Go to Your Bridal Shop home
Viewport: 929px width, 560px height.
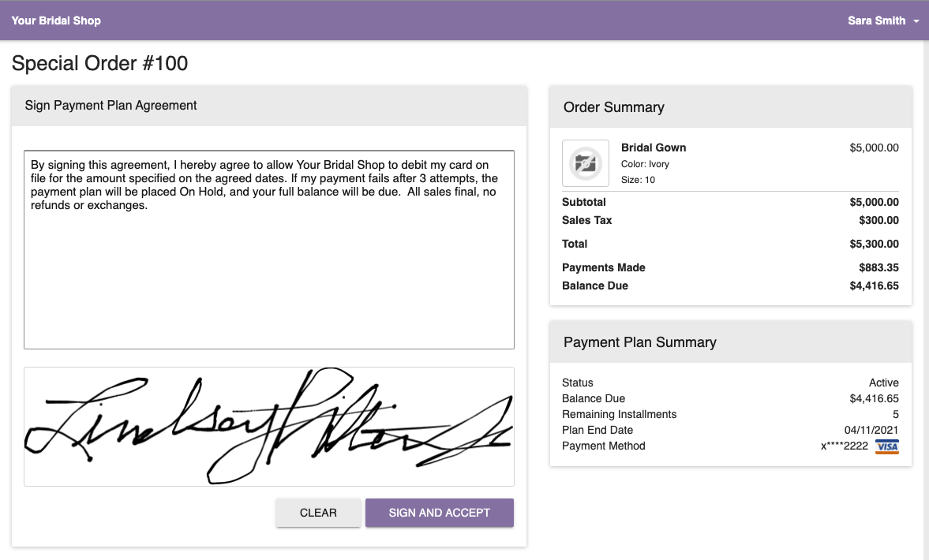point(56,21)
